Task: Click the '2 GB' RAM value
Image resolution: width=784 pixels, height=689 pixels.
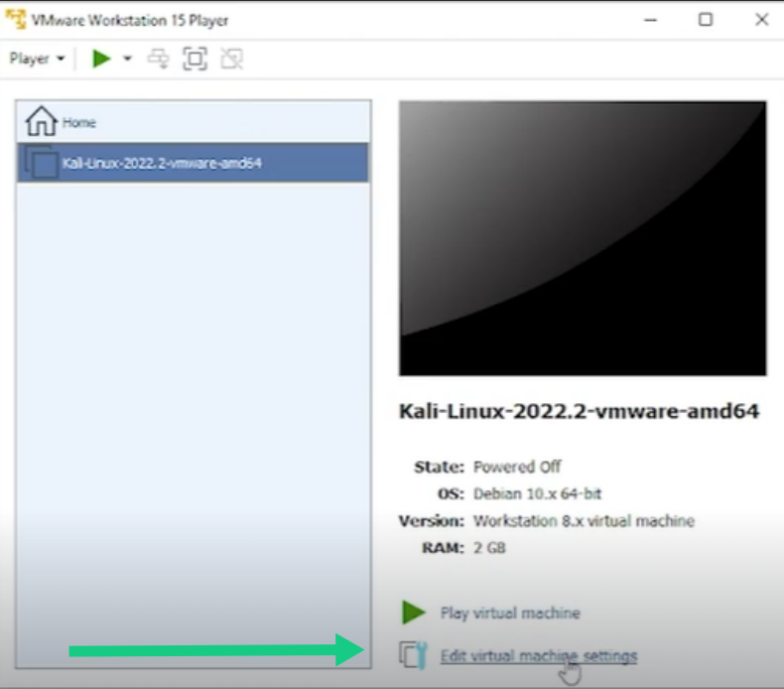Action: point(489,548)
